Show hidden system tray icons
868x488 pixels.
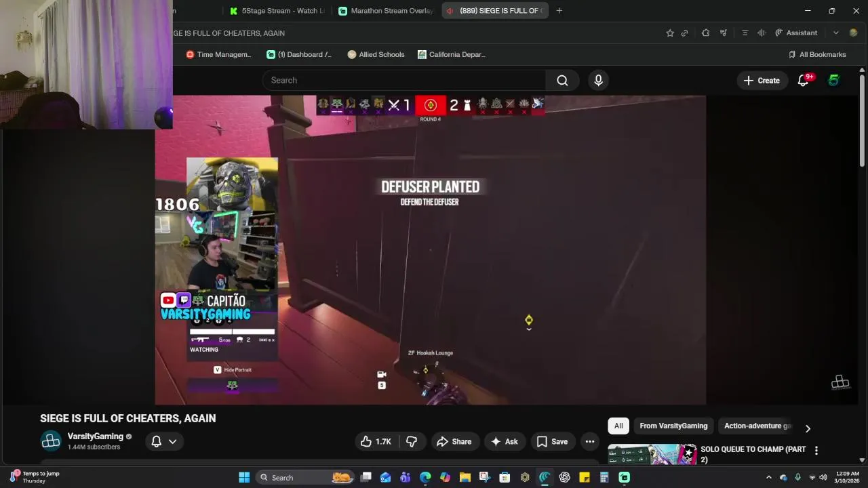[x=768, y=477]
